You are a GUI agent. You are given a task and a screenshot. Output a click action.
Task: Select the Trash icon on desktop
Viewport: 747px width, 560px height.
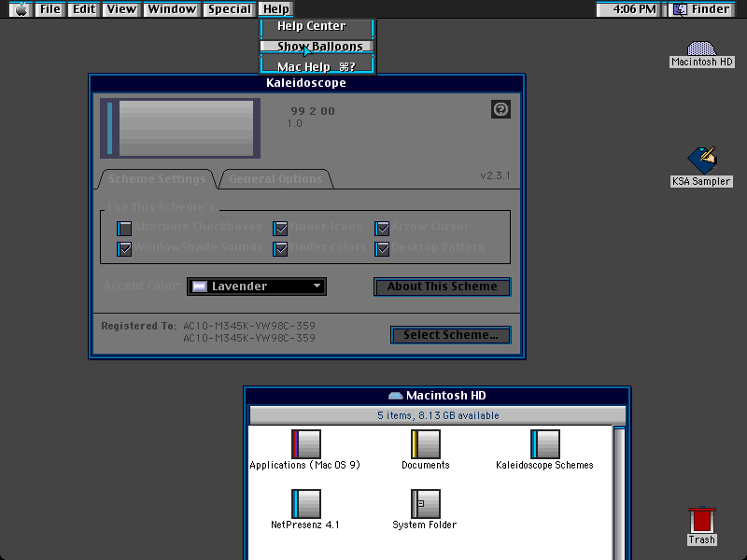click(x=702, y=520)
